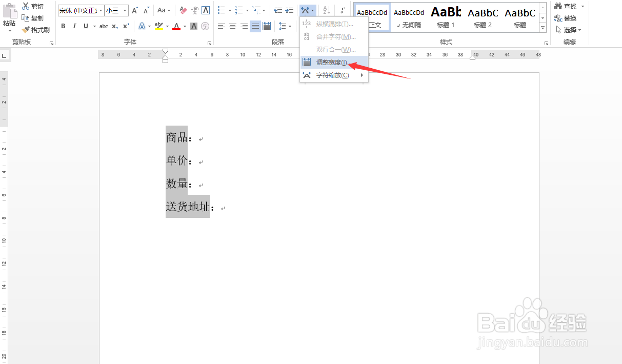Click the Paste (粘贴) button
Viewport: 622px width, 364px height.
(9, 14)
